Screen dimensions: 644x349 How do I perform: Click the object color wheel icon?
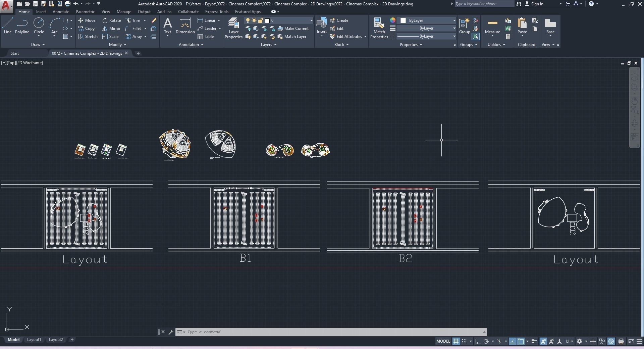point(392,20)
